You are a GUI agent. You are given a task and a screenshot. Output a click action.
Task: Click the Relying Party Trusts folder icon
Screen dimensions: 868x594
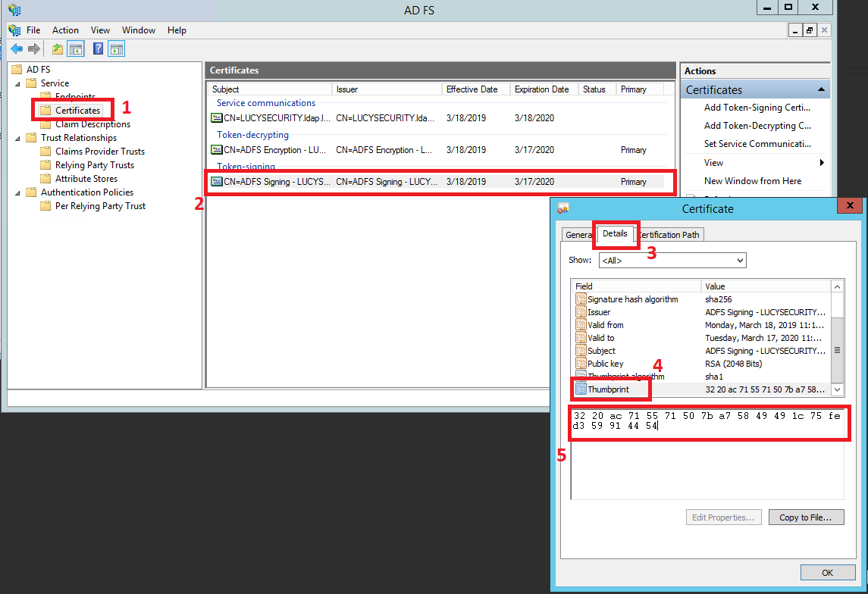[46, 165]
